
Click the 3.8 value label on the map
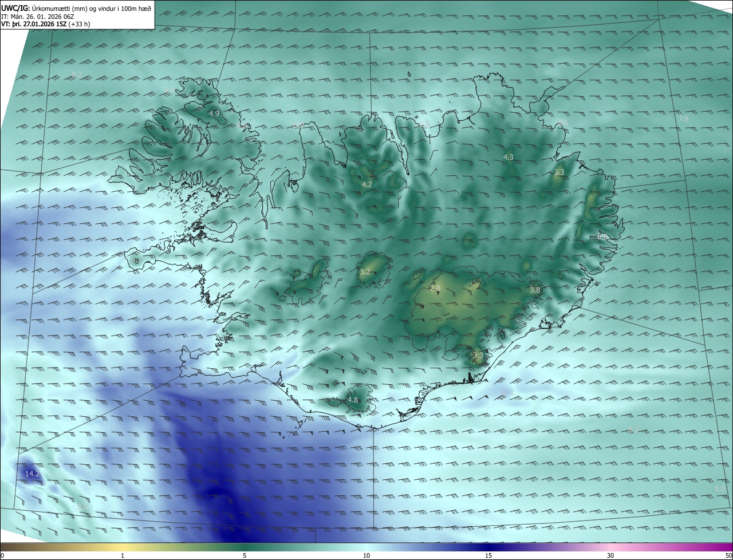tap(535, 290)
